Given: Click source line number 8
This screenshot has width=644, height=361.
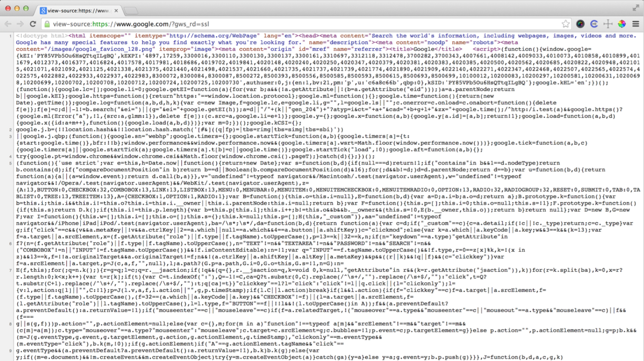Looking at the screenshot, I should point(11,324).
